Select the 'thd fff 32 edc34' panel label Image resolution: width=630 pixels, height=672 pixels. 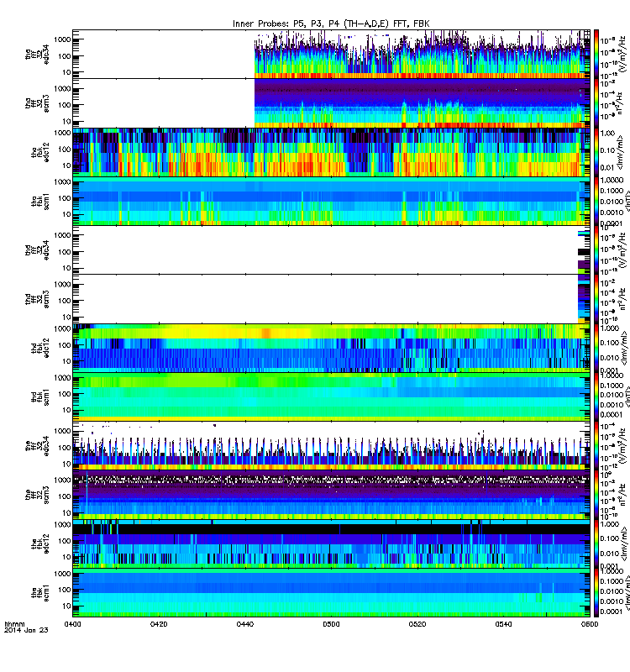(x=37, y=249)
